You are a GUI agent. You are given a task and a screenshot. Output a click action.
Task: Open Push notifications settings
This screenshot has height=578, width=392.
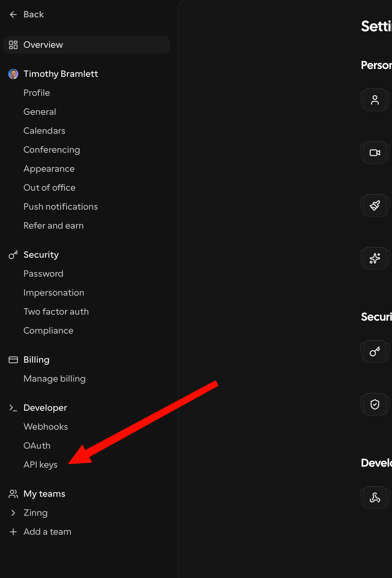tap(61, 207)
